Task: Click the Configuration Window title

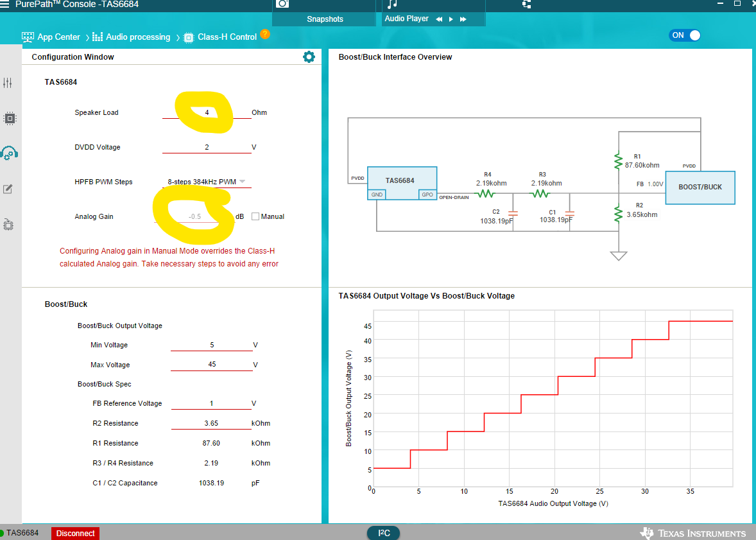Action: point(73,57)
